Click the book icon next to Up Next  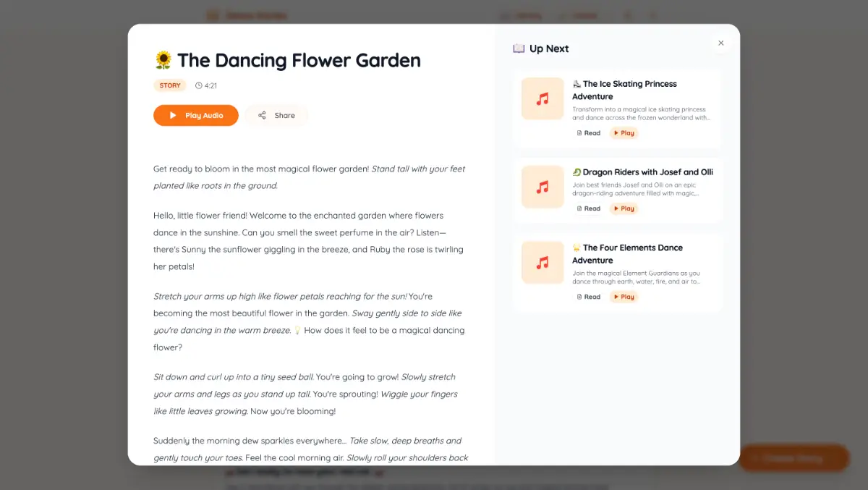point(519,48)
